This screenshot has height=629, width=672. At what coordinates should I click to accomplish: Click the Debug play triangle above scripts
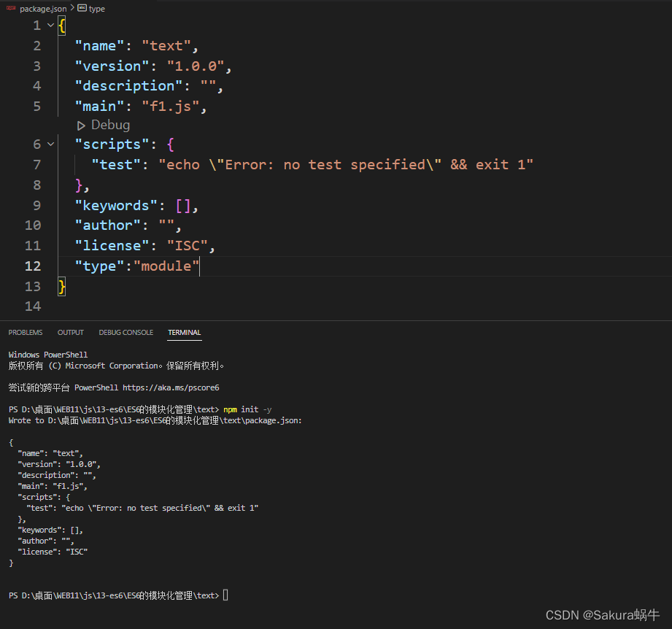[81, 125]
